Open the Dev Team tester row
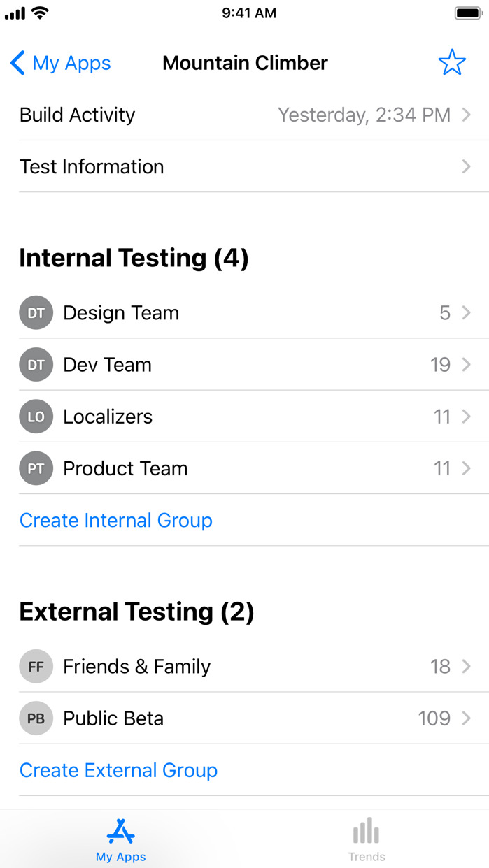This screenshot has width=489, height=868. 245,365
